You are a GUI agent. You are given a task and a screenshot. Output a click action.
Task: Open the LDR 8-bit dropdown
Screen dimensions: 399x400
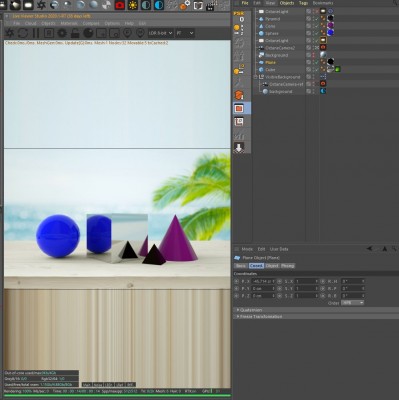click(160, 33)
